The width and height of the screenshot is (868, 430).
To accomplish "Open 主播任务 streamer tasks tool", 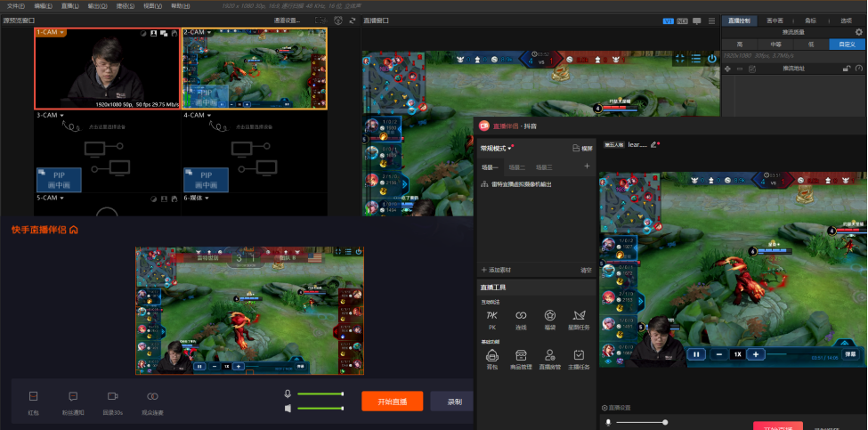I will pos(579,359).
